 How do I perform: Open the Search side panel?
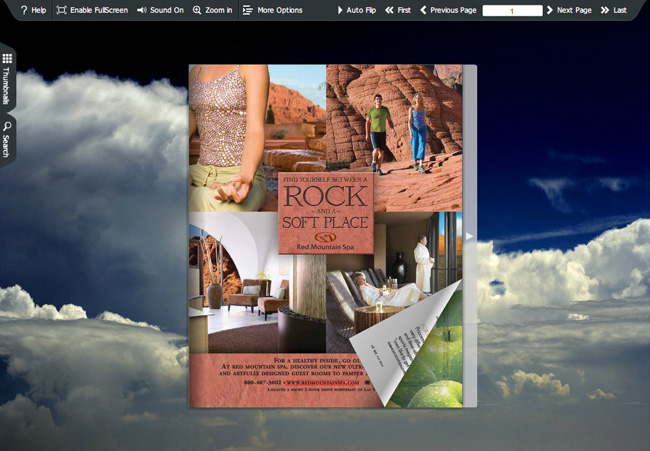tap(7, 140)
